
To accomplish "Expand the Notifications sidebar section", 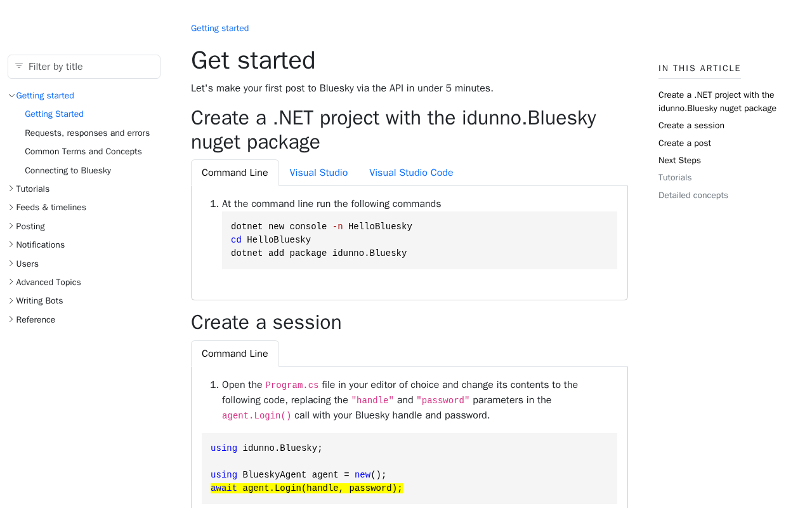I will point(11,244).
